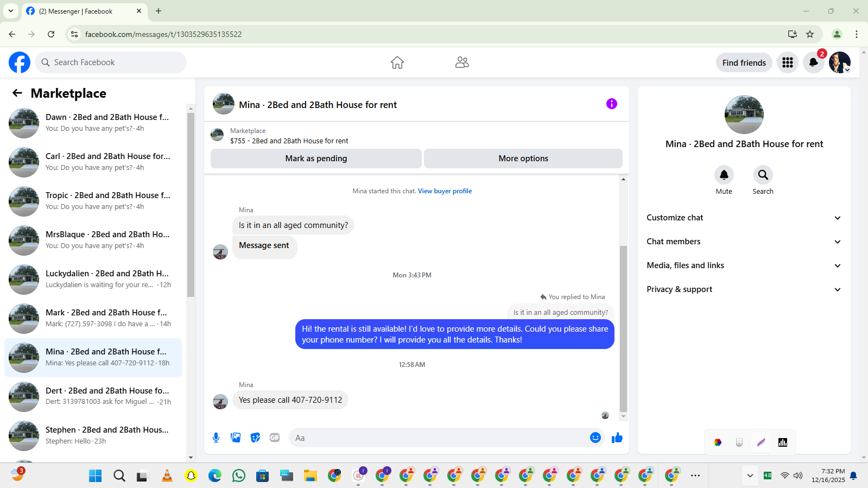Open the Carl conversation in the list
The image size is (868, 488).
pyautogui.click(x=93, y=162)
